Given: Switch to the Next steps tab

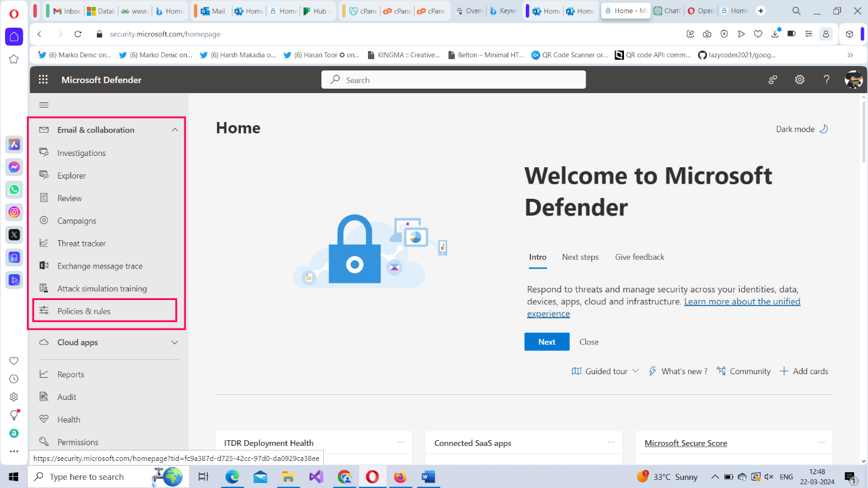Looking at the screenshot, I should click(x=580, y=257).
